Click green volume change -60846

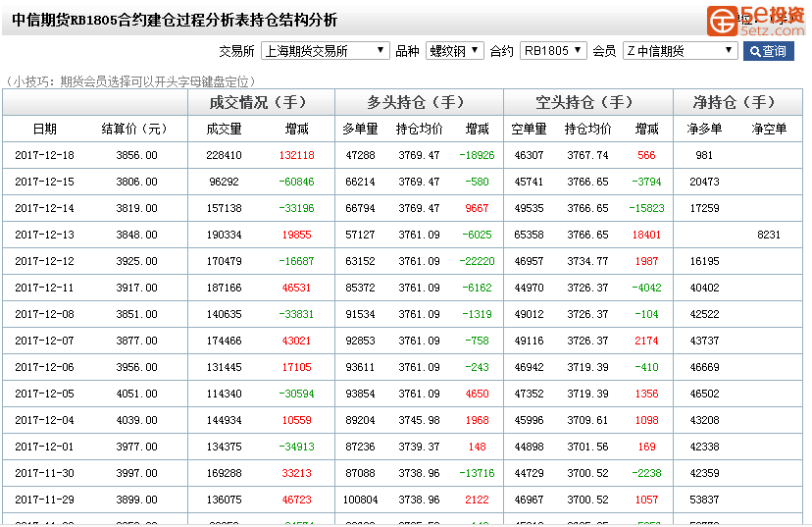coord(297,182)
